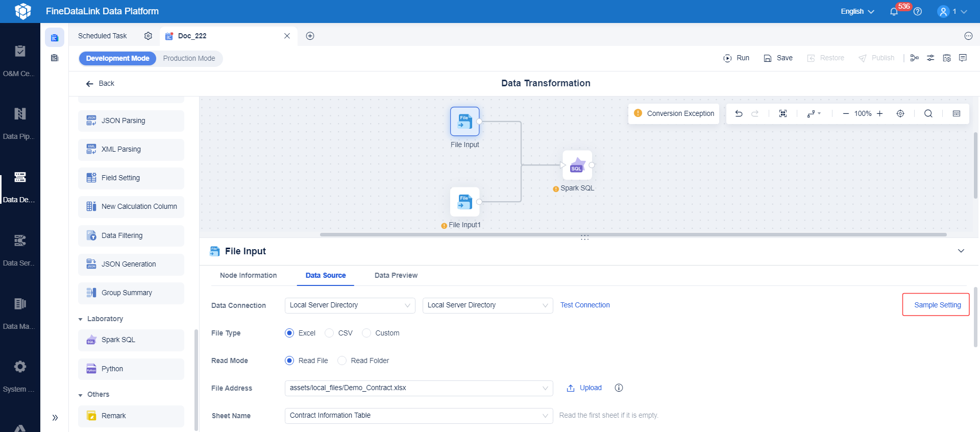Add a new tab with plus icon
The height and width of the screenshot is (432, 980).
[x=310, y=36]
